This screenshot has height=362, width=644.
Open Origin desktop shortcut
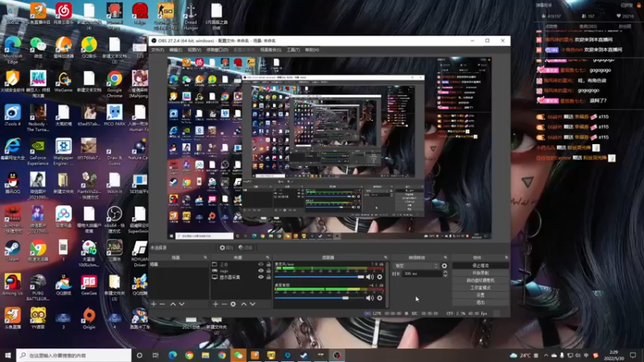pos(89,319)
